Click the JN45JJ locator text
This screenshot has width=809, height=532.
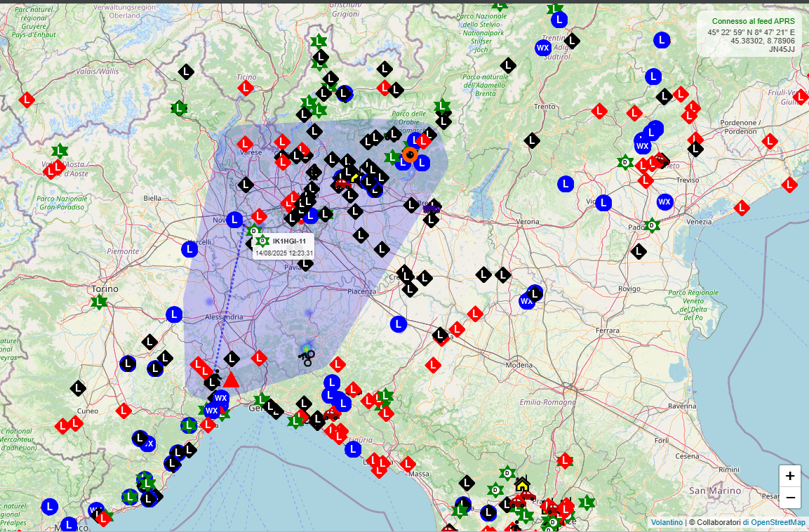782,50
